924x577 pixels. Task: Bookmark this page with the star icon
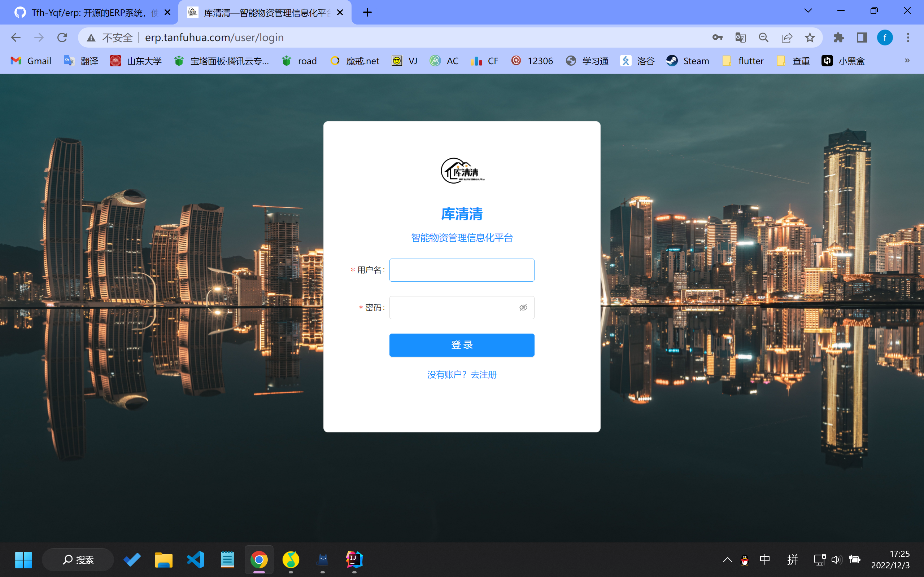click(x=810, y=38)
